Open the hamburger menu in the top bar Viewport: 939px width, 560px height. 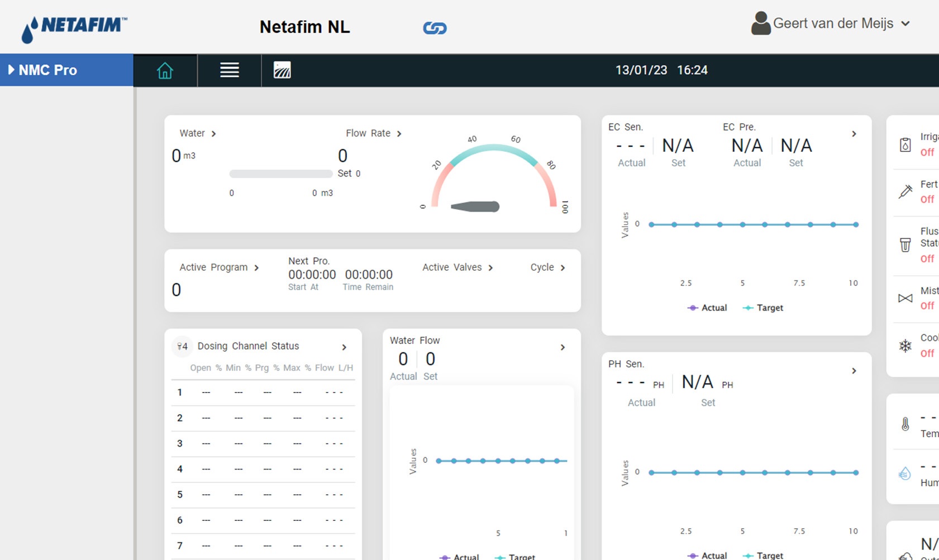tap(228, 70)
